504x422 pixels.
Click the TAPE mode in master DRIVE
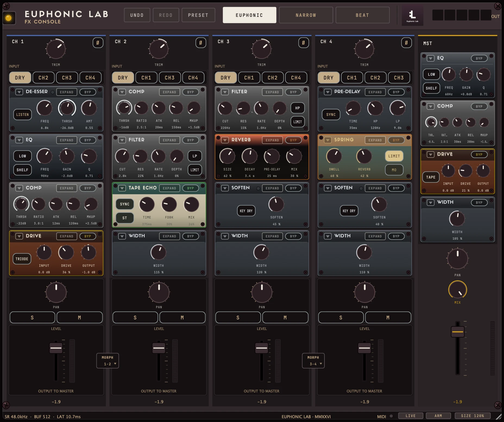(431, 177)
